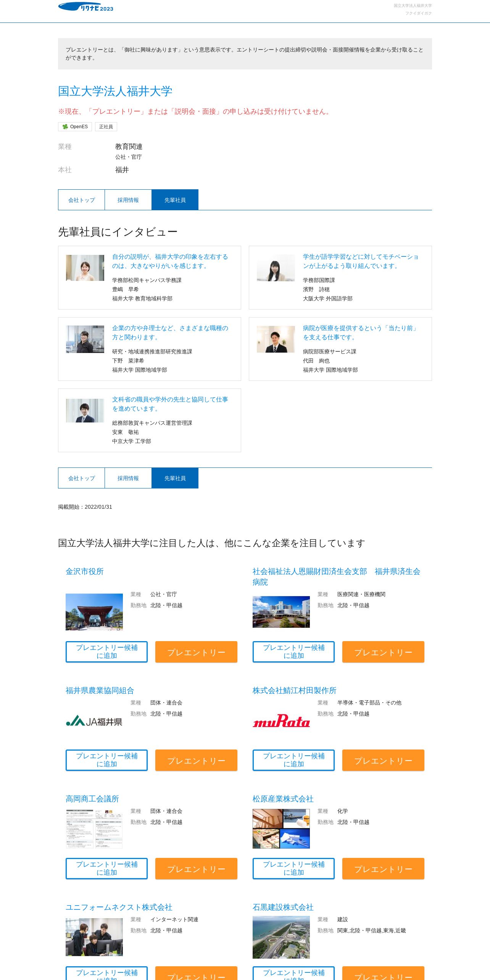Screen dimensions: 490x980
Task: Open interview by 下野 菜津希
Action: click(x=170, y=333)
